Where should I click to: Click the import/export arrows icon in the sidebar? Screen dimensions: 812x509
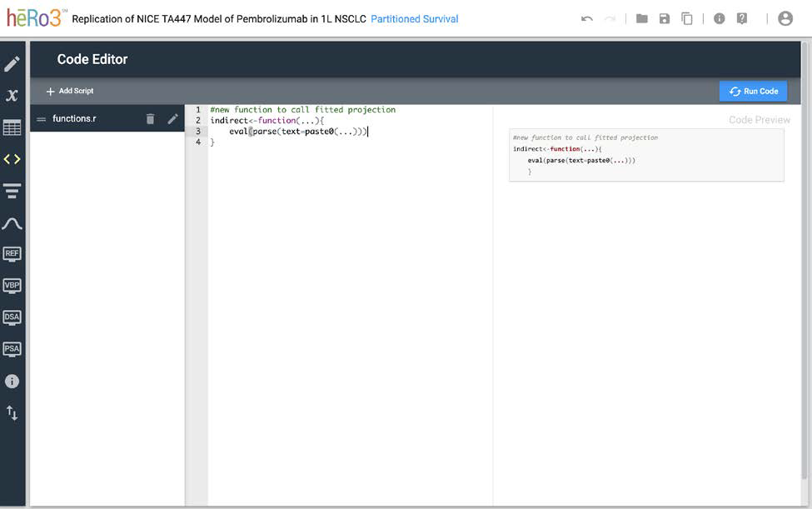point(12,412)
